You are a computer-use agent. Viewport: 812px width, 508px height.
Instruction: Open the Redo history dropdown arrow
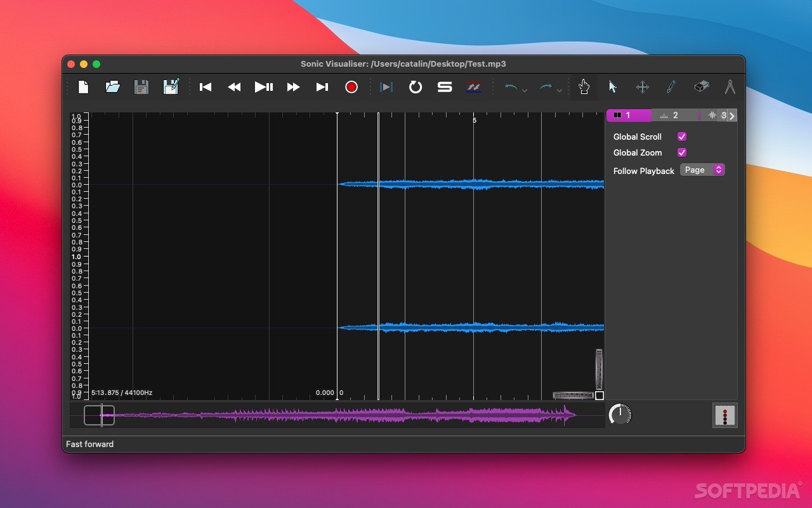coord(560,91)
